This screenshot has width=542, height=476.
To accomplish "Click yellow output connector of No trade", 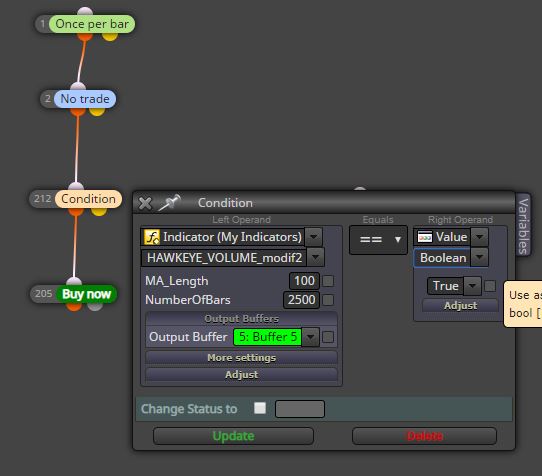I will [97, 111].
